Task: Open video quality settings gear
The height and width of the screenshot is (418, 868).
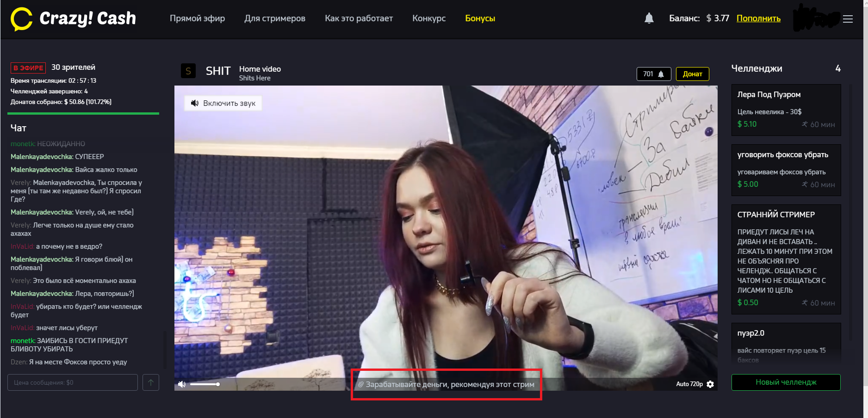Action: coord(711,384)
